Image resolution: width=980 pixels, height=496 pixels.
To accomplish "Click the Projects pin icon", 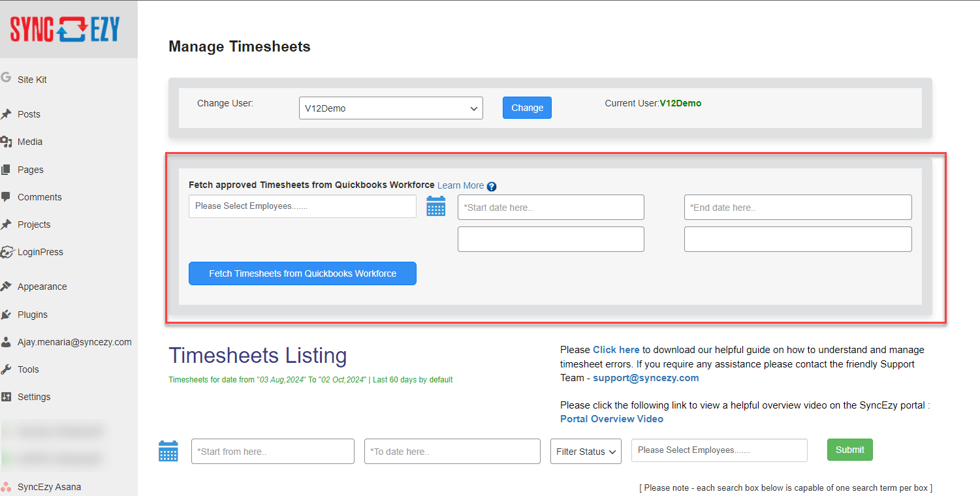I will coord(6,225).
